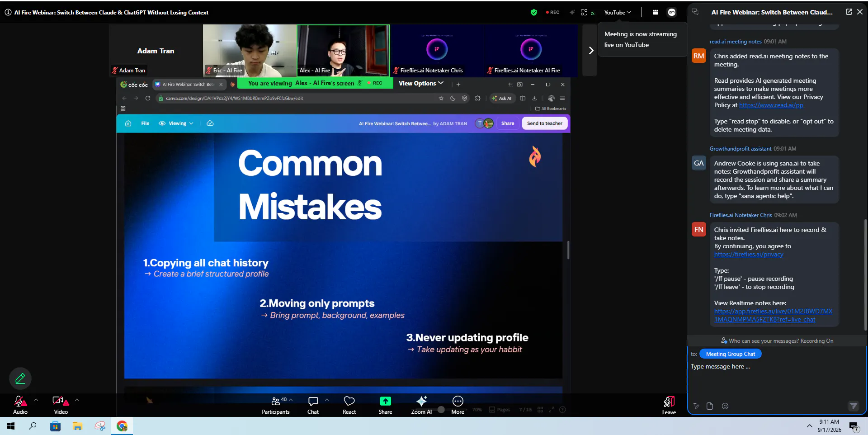Click the cloud save status icon in Canva

(x=210, y=123)
